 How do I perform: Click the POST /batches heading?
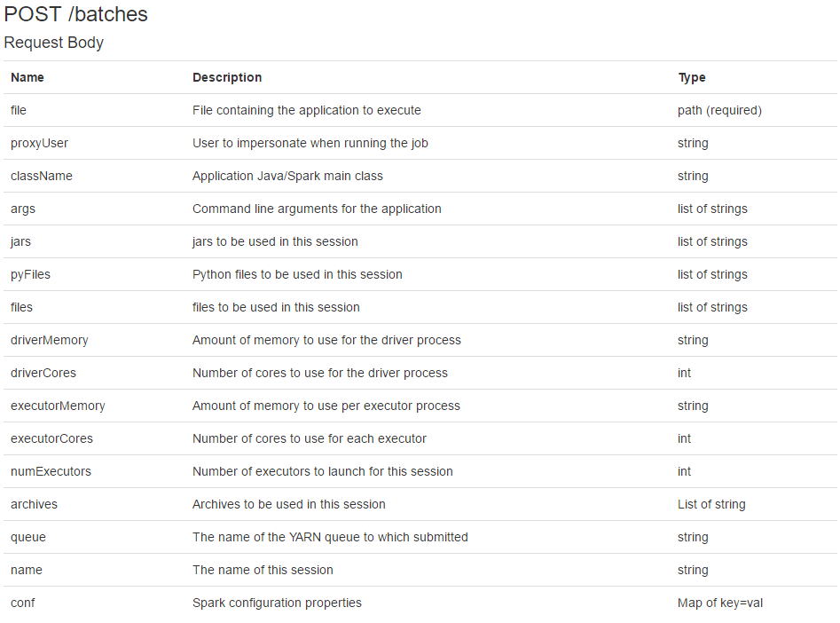pyautogui.click(x=76, y=14)
